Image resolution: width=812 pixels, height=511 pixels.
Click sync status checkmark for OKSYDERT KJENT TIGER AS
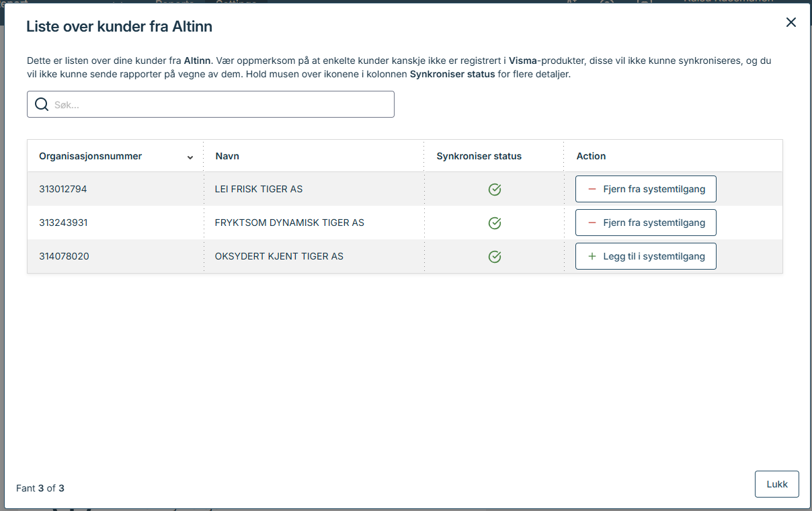(x=495, y=257)
